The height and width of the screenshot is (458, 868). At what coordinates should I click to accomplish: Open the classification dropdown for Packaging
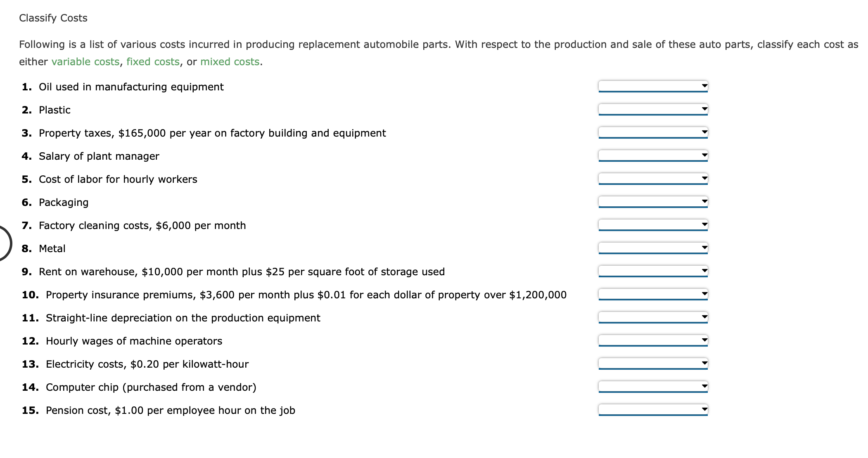652,202
